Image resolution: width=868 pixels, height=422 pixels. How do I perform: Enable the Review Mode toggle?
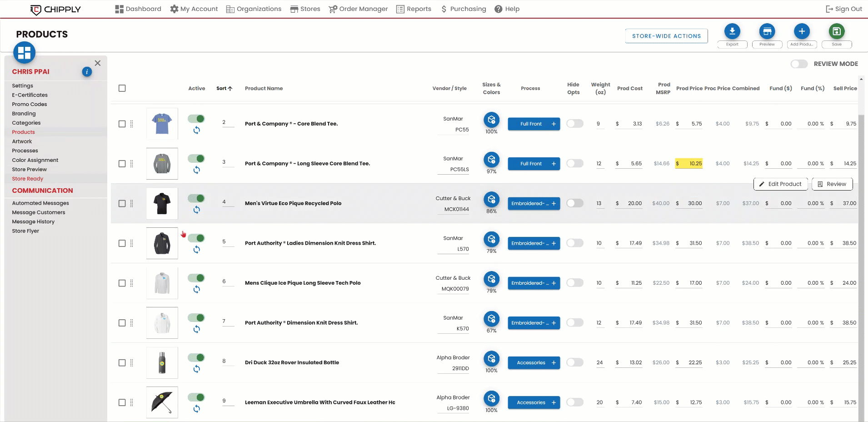(x=799, y=64)
